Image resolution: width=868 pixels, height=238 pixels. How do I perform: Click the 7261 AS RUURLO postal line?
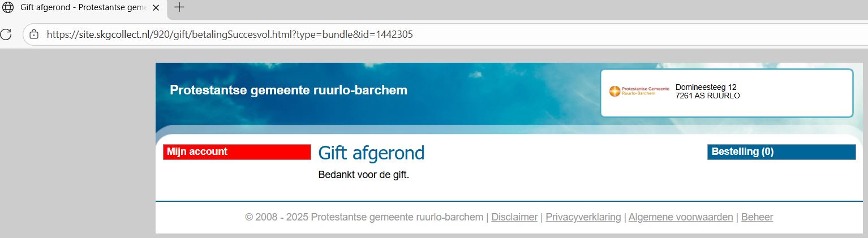[x=708, y=96]
